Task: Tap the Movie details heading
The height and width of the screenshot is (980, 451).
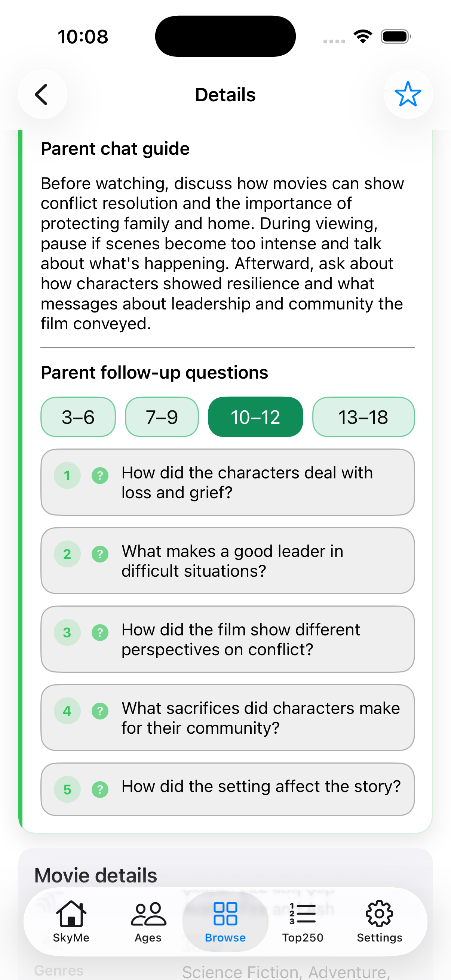Action: 95,875
